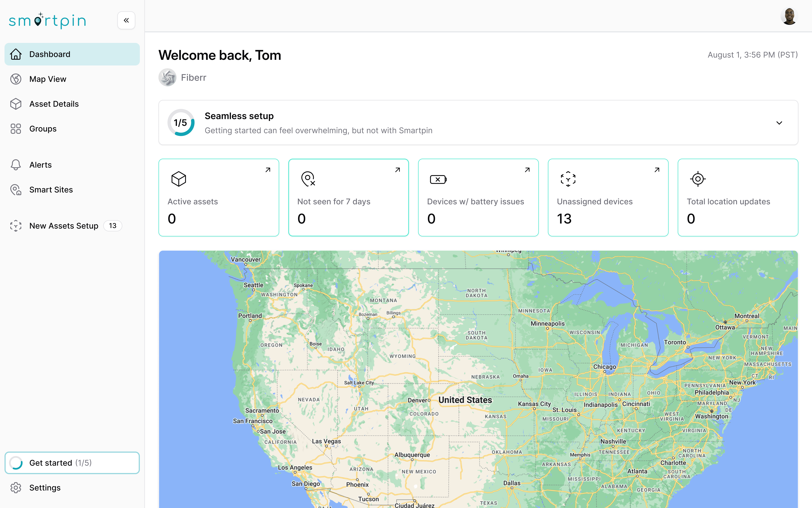
Task: Click Seattle on the map
Action: tap(253, 285)
